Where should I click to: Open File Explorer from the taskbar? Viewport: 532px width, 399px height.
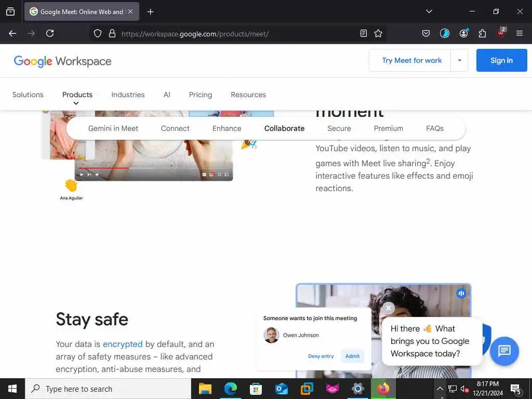pos(205,389)
